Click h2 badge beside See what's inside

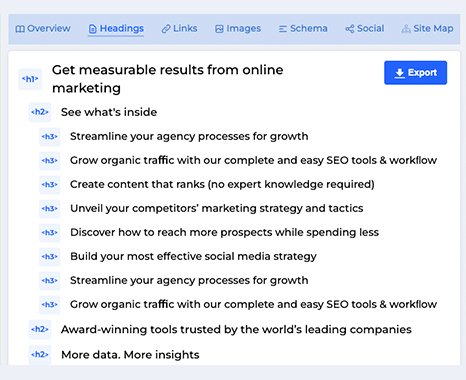[40, 112]
